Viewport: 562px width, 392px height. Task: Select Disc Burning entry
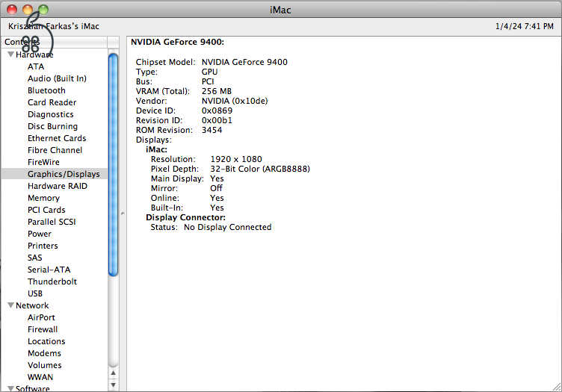coord(52,126)
